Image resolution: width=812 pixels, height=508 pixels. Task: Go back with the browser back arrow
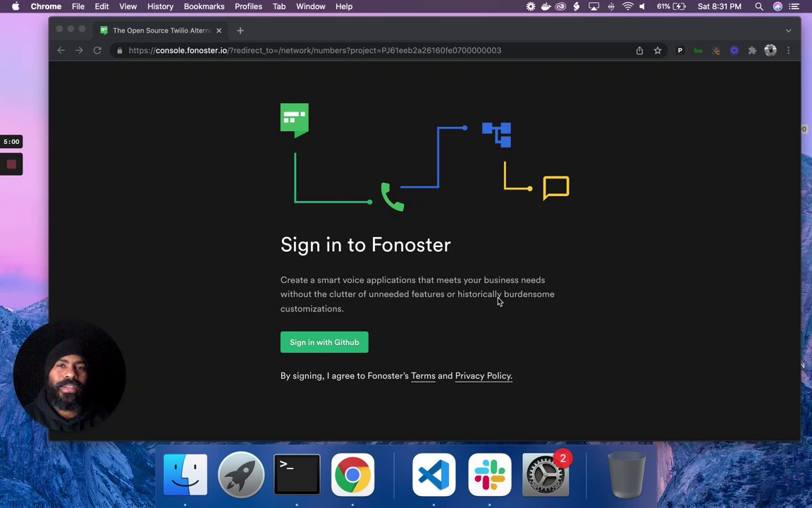click(61, 50)
